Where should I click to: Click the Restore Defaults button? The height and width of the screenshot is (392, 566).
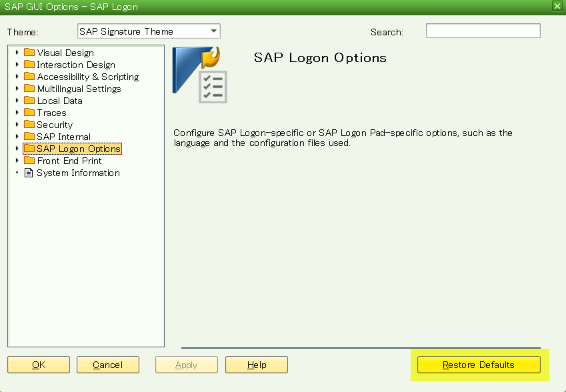tap(479, 365)
